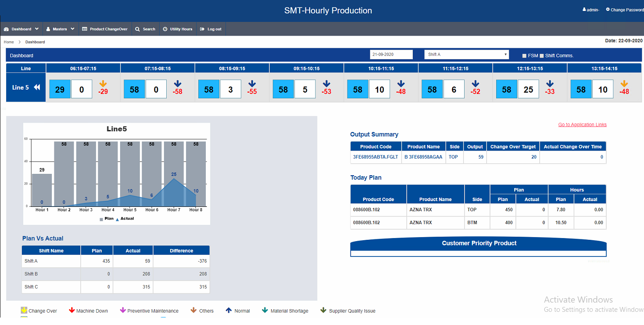Image resolution: width=644 pixels, height=325 pixels.
Task: Click the Log out button
Action: click(211, 29)
